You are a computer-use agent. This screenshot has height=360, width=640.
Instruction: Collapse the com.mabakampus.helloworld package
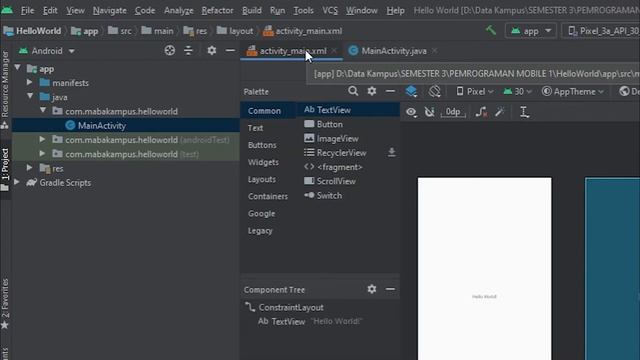[x=43, y=111]
